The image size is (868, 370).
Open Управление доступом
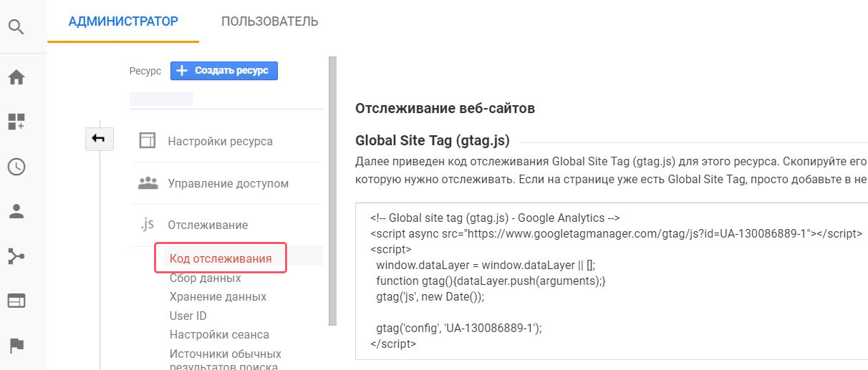[228, 183]
